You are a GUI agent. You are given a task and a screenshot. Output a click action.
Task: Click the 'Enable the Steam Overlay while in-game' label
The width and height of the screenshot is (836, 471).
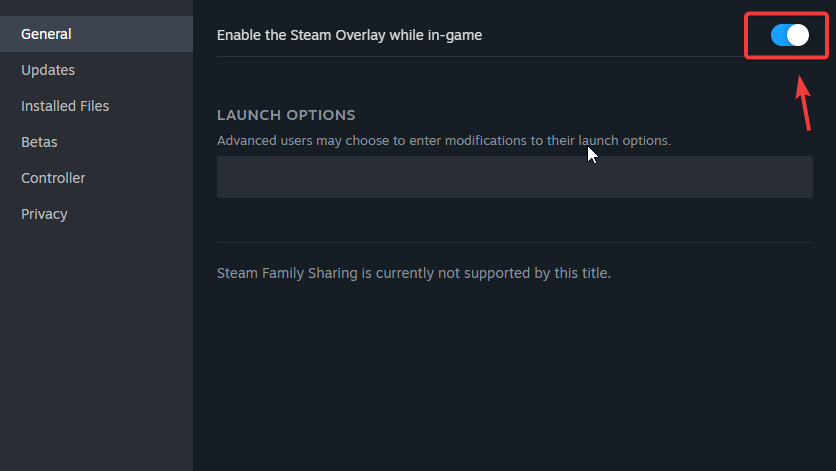click(349, 35)
